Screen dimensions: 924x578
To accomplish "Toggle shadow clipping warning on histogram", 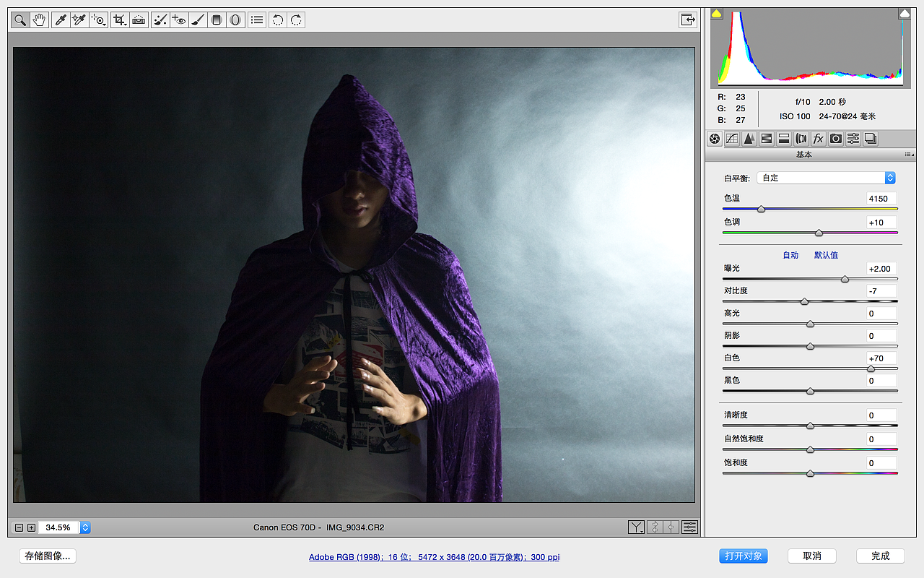I will (717, 13).
